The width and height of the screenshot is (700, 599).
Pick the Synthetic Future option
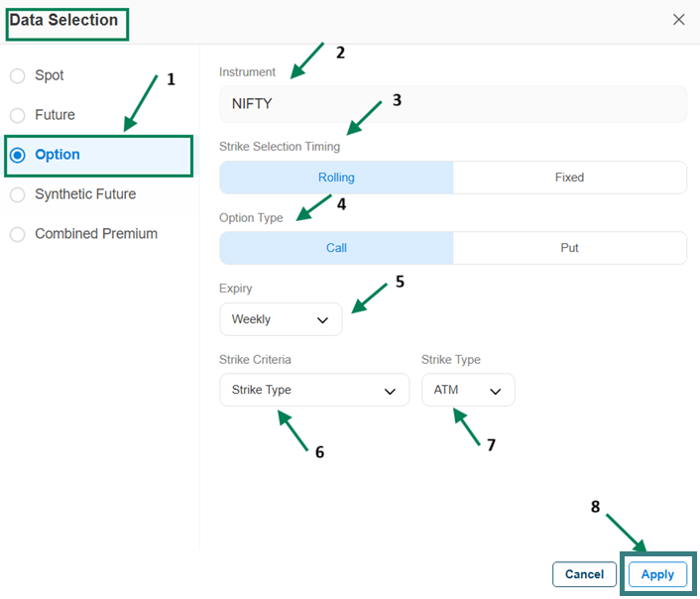point(18,194)
